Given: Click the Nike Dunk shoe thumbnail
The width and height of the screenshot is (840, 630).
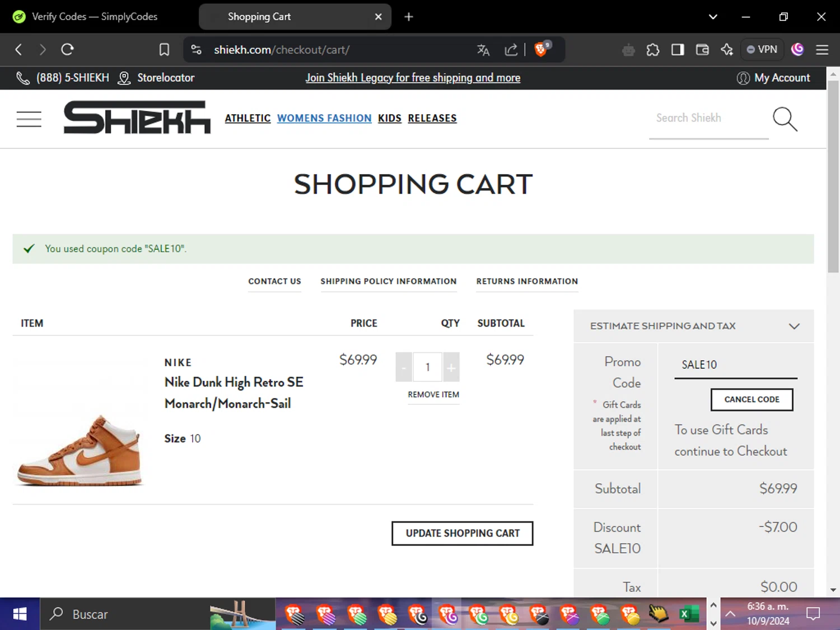Looking at the screenshot, I should [80, 450].
